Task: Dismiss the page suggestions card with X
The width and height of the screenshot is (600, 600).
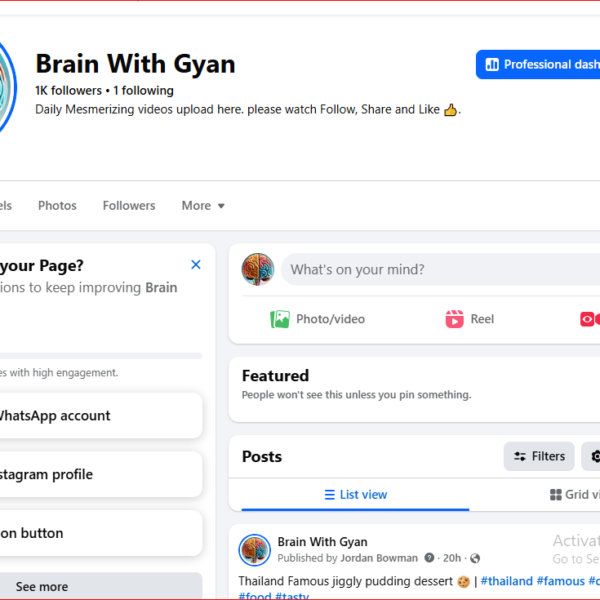Action: coord(196,264)
